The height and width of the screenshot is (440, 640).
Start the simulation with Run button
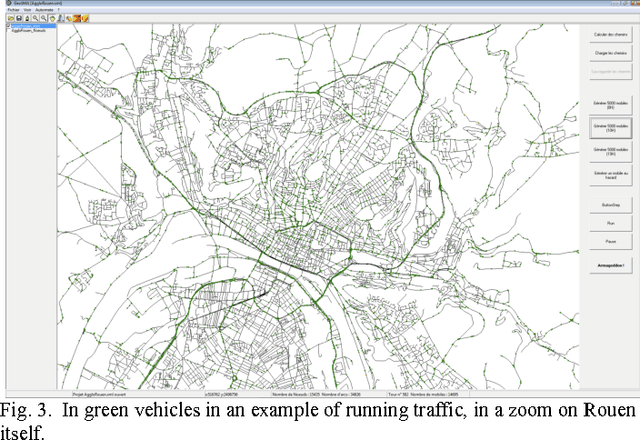611,223
